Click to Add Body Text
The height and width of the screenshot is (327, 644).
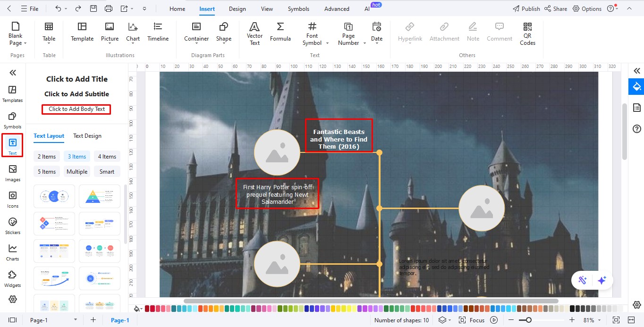pos(76,109)
